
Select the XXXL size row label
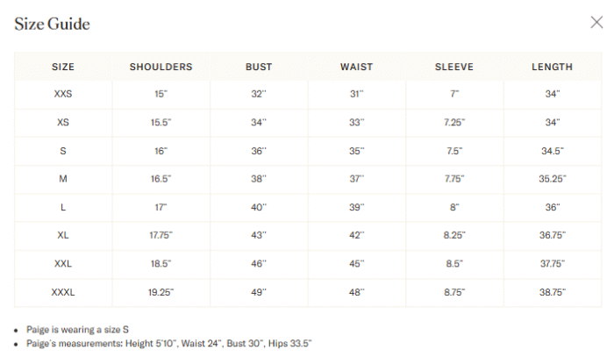pyautogui.click(x=63, y=292)
